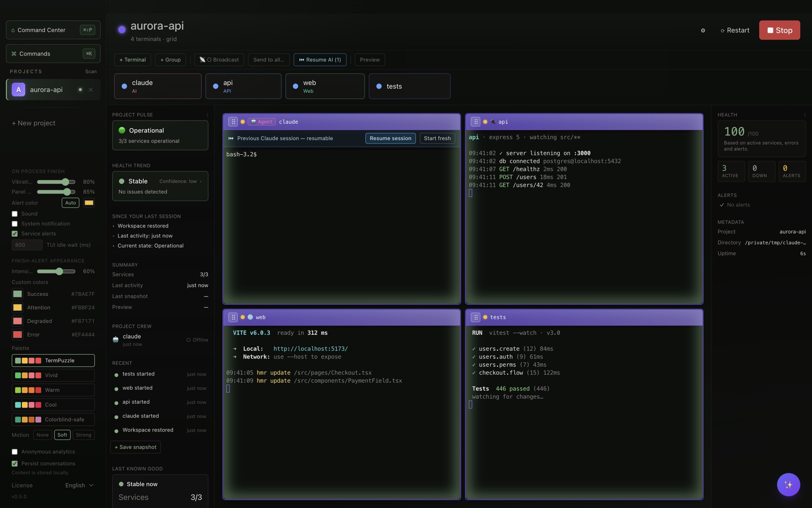Click the drag handle on api terminal pane
This screenshot has width=812, height=508.
click(476, 122)
